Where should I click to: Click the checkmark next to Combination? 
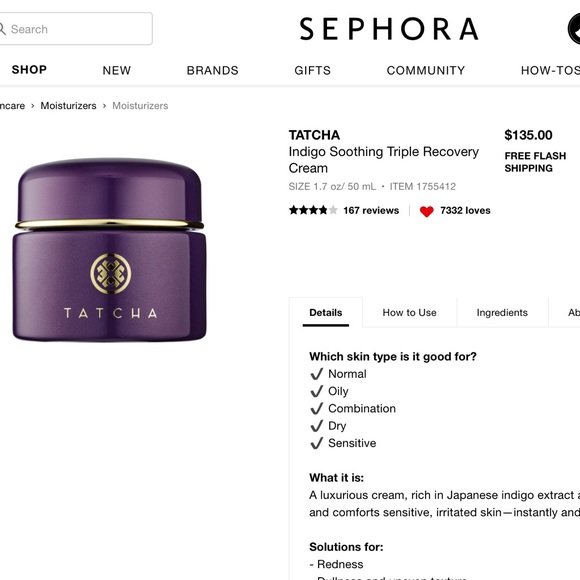pos(317,409)
